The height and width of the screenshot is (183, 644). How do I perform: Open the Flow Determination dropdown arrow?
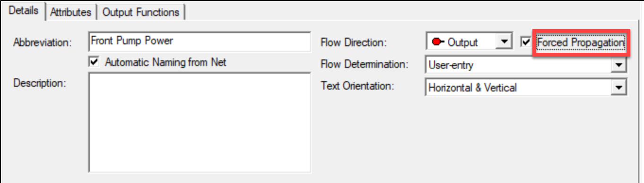[x=618, y=65]
